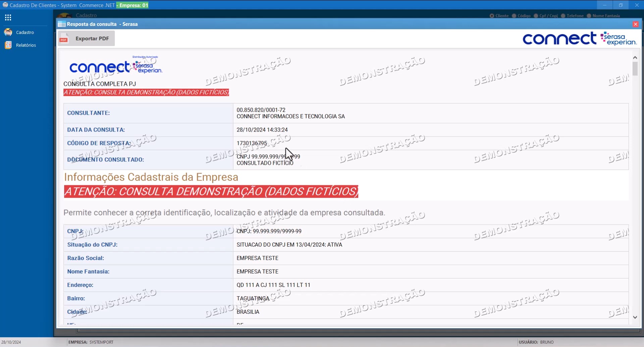Click the vertical scrollbar thumb
Image resolution: width=644 pixels, height=347 pixels.
tap(635, 68)
